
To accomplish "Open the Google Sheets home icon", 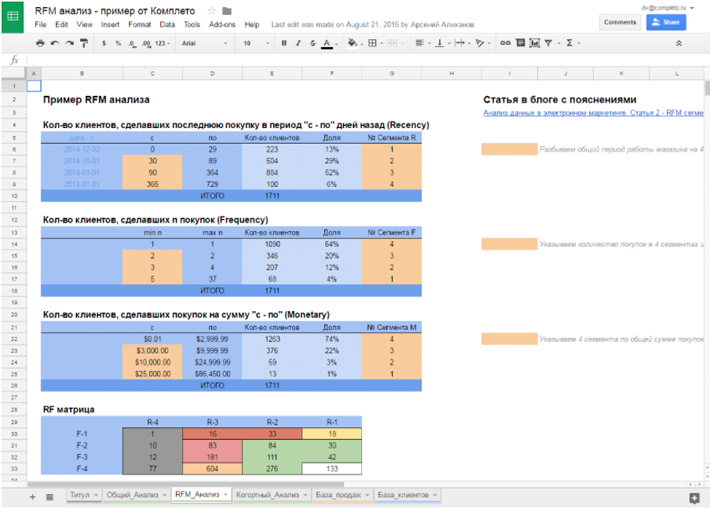I will (13, 17).
